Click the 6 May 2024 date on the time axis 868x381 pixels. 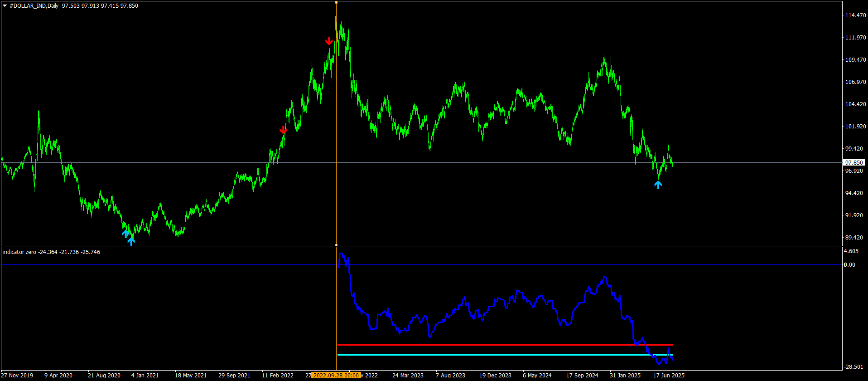click(x=537, y=376)
